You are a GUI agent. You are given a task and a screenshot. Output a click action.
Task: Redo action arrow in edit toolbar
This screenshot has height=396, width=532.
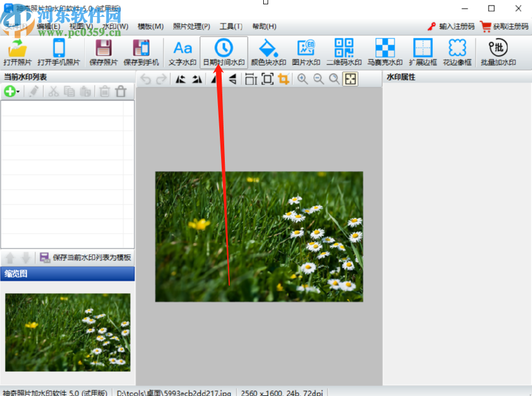162,79
